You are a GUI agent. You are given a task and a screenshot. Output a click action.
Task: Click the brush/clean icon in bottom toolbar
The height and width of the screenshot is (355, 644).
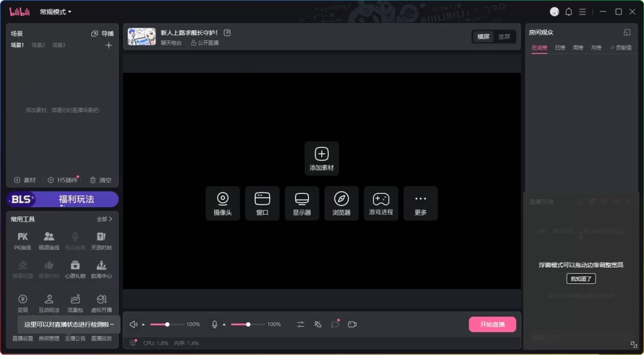tap(318, 325)
